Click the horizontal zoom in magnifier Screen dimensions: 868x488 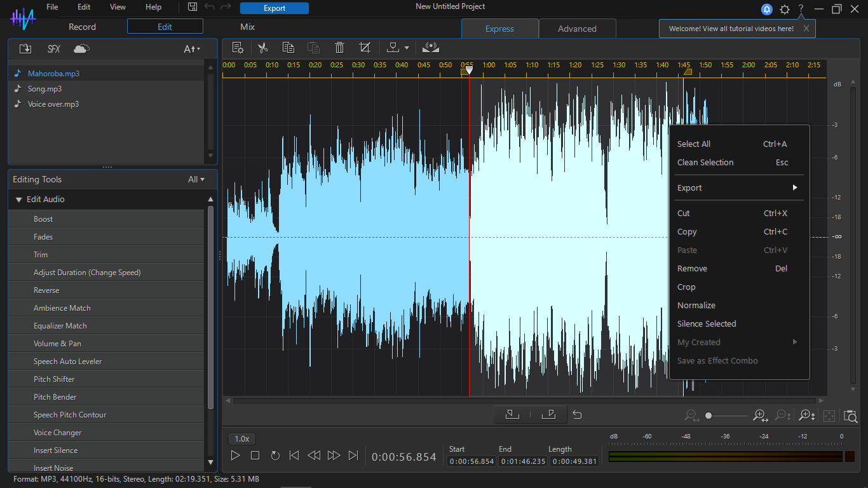[760, 416]
